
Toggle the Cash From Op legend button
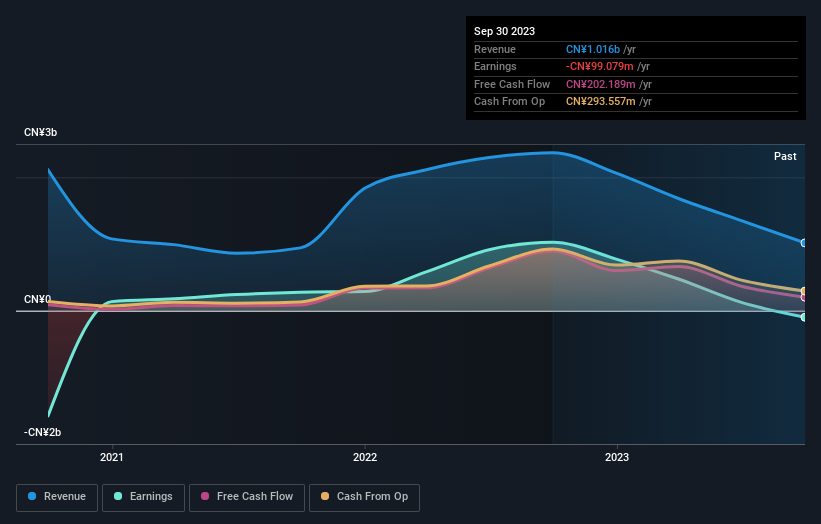[x=364, y=497]
